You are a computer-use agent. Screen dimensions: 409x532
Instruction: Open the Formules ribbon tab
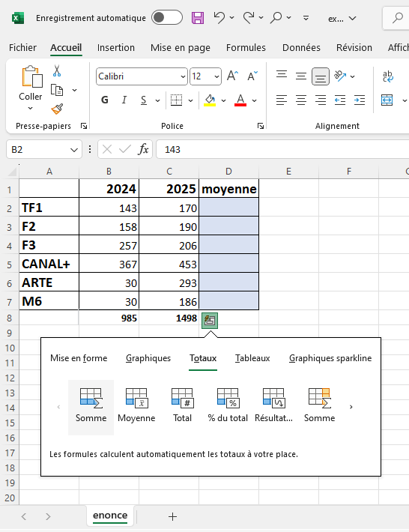246,47
